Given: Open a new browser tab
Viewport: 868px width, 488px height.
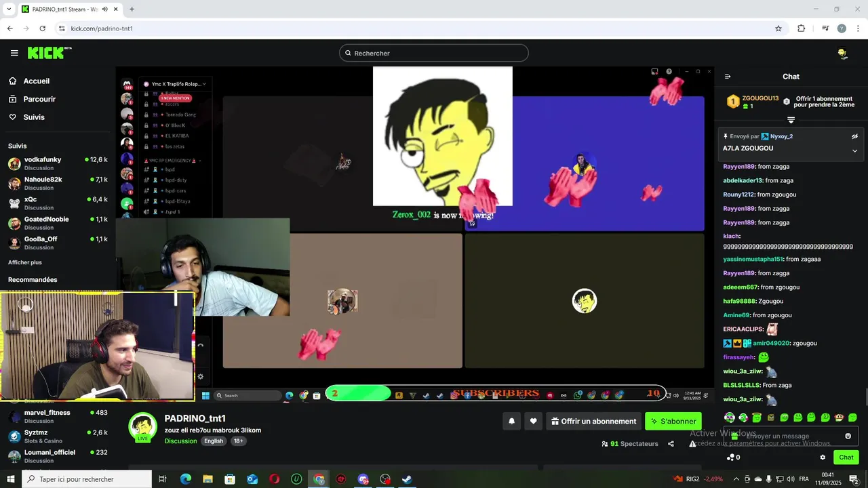Looking at the screenshot, I should [132, 9].
